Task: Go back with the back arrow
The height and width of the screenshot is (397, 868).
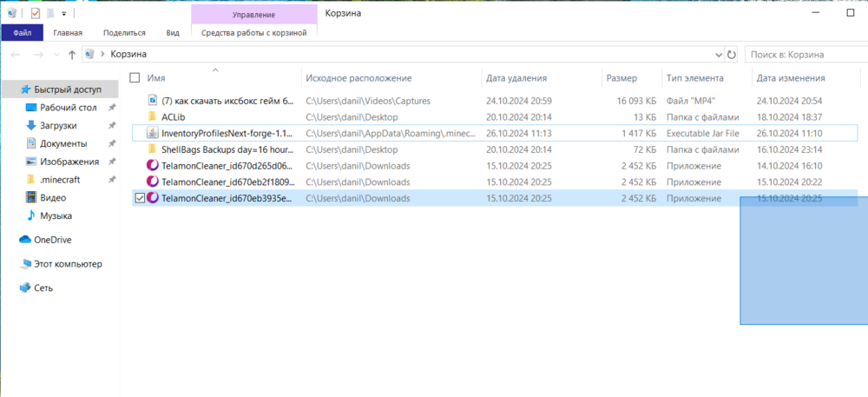Action: click(x=16, y=55)
